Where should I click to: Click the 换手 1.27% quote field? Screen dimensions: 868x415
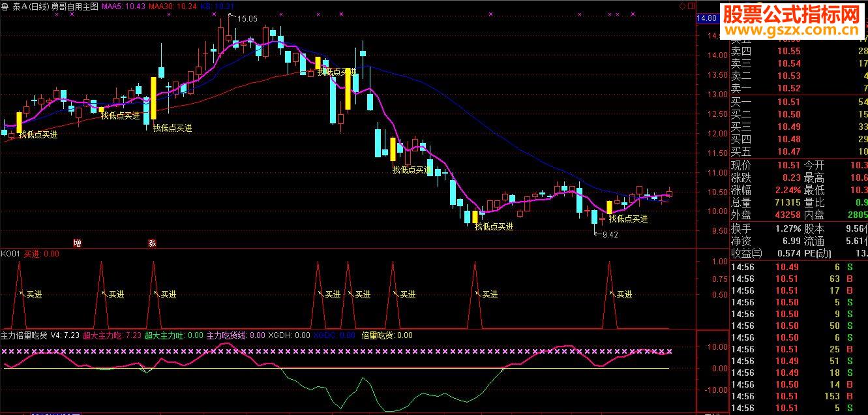pos(765,229)
